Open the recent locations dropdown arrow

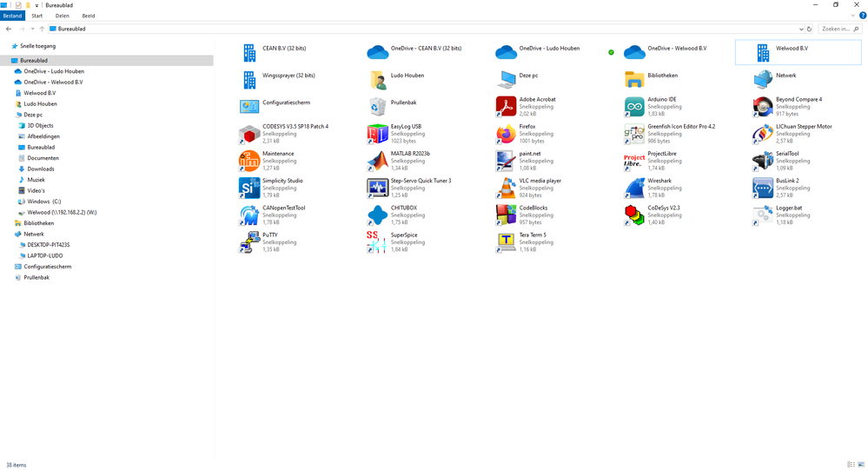pyautogui.click(x=32, y=29)
